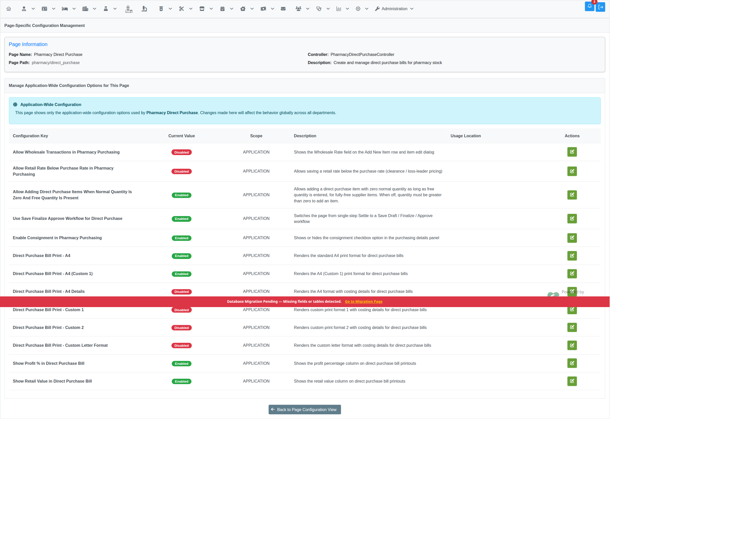Edit Allow Retail Rate Below Purchase Rate
Screen dimensions: 756x559
pyautogui.click(x=572, y=171)
